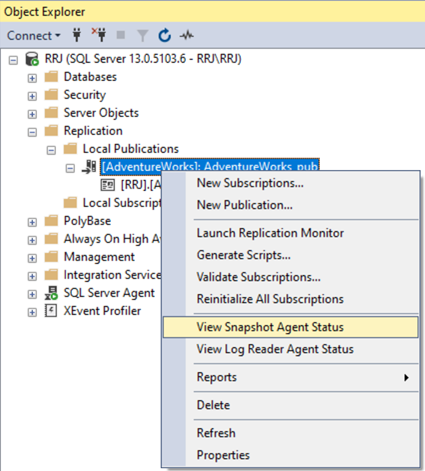Click the Stop square toolbar icon
Viewport: 425px width, 471px height.
point(121,35)
